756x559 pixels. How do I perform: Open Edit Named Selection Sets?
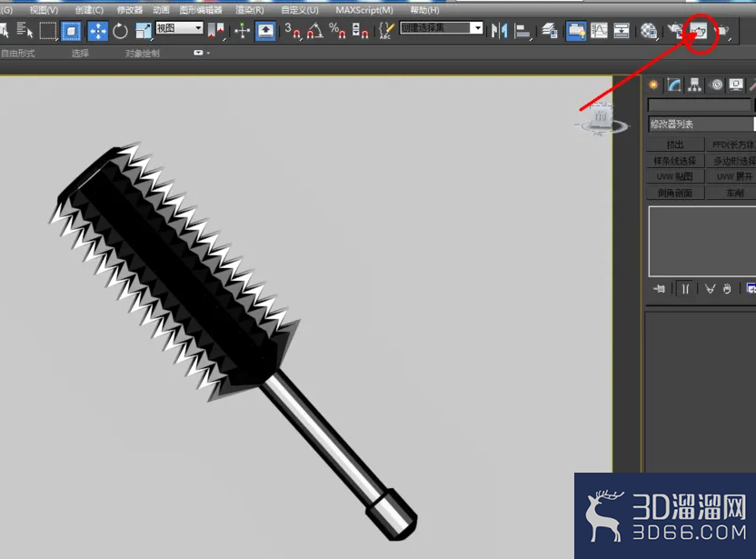click(386, 31)
